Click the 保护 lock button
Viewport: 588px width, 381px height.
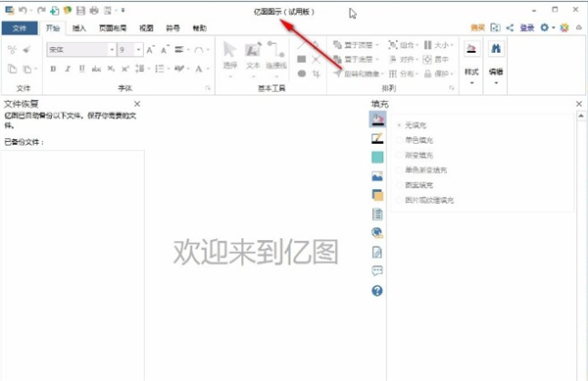[x=438, y=73]
